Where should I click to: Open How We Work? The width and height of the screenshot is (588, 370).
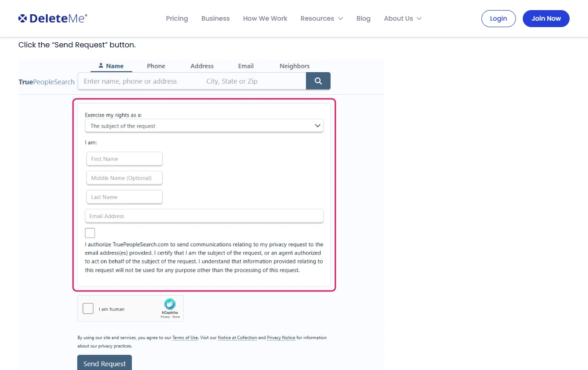(265, 18)
